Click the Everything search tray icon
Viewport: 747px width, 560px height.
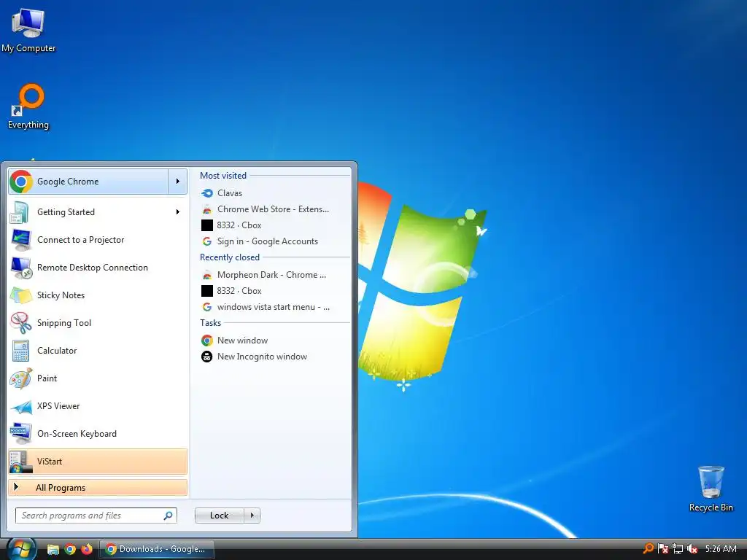click(649, 548)
